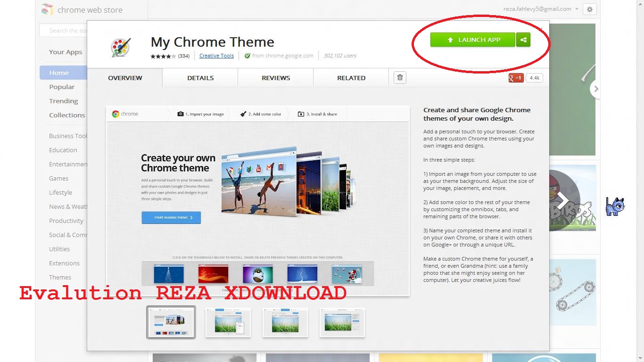Delete the app using the trash icon
Image resolution: width=644 pixels, height=362 pixels.
coord(400,78)
